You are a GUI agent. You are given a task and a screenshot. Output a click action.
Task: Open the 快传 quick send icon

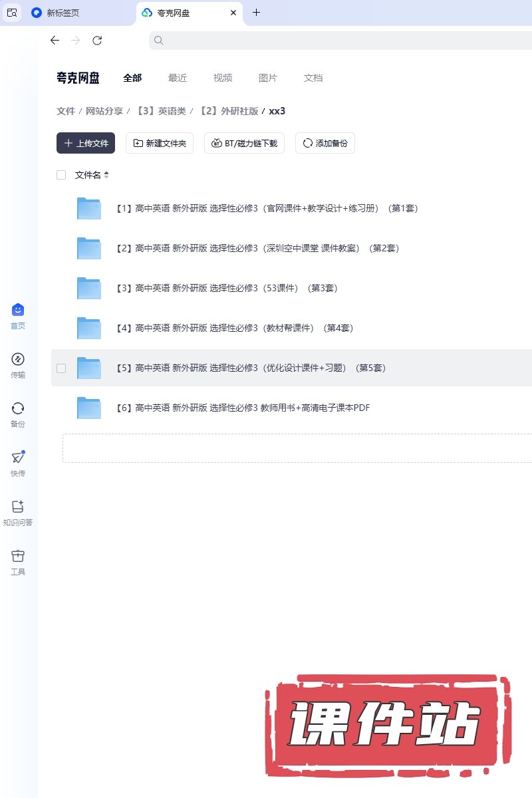(18, 458)
